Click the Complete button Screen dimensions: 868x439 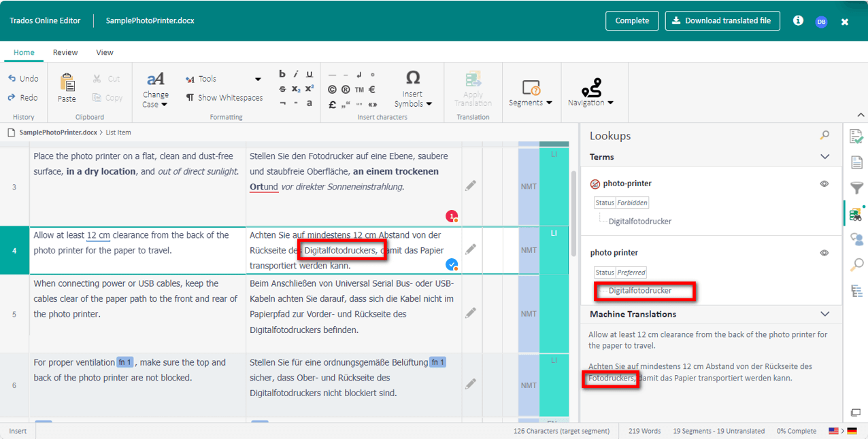(x=632, y=21)
